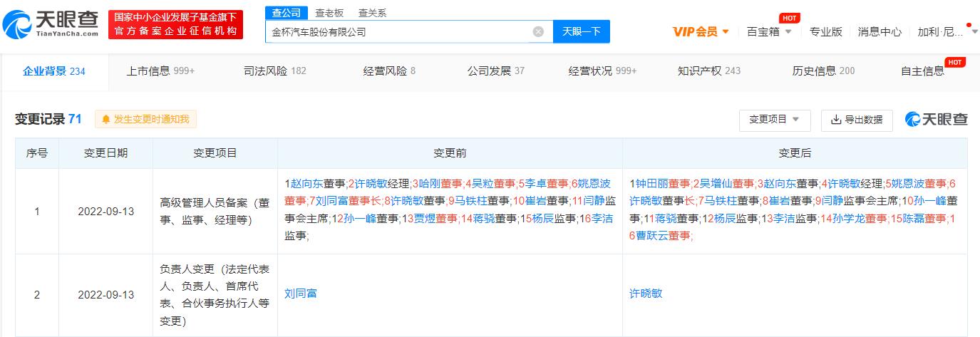Click the Tianyancha logo at top left
The width and height of the screenshot is (980, 337).
click(x=51, y=24)
